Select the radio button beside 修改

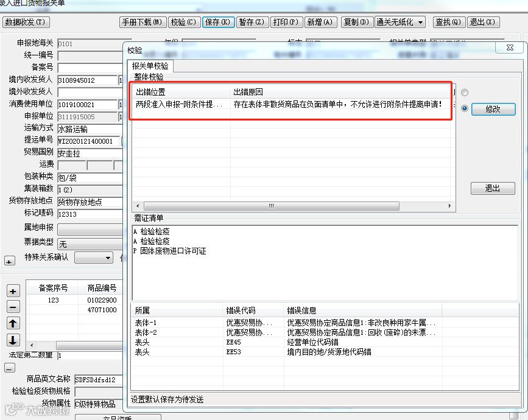465,108
